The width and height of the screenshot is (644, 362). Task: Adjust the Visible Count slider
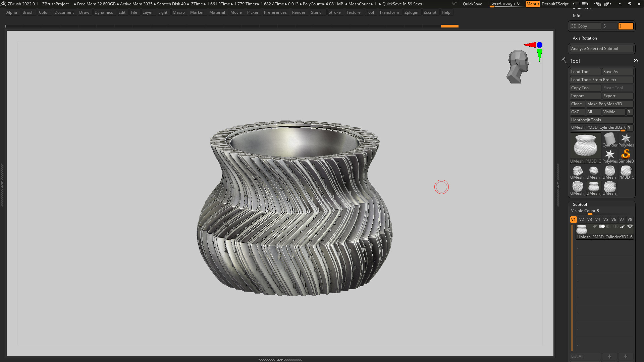click(601, 211)
